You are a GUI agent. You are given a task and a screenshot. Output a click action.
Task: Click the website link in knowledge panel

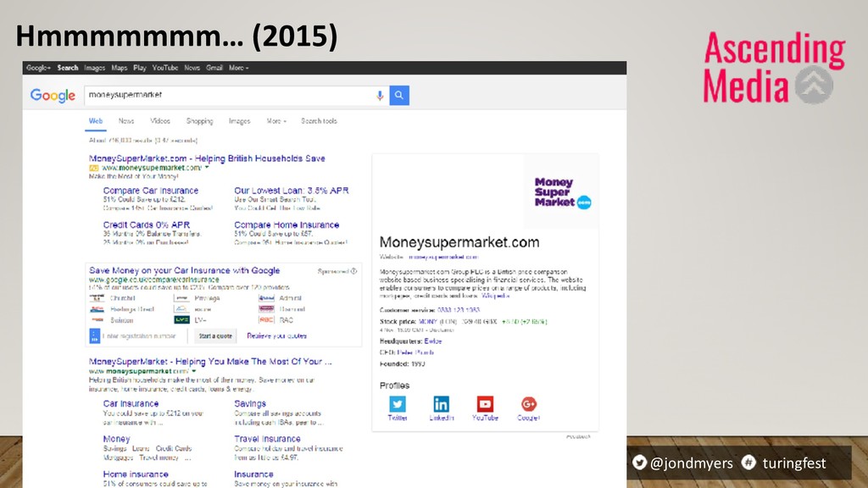click(x=442, y=257)
